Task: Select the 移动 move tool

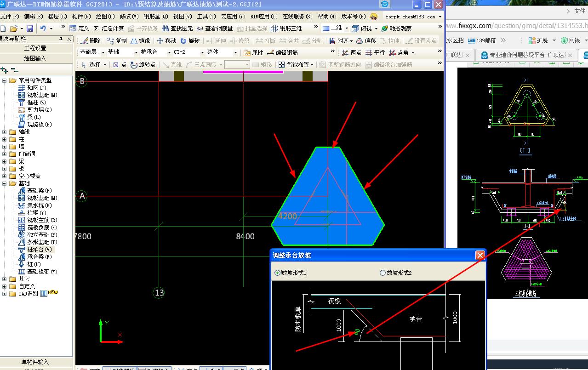Action: pos(166,41)
